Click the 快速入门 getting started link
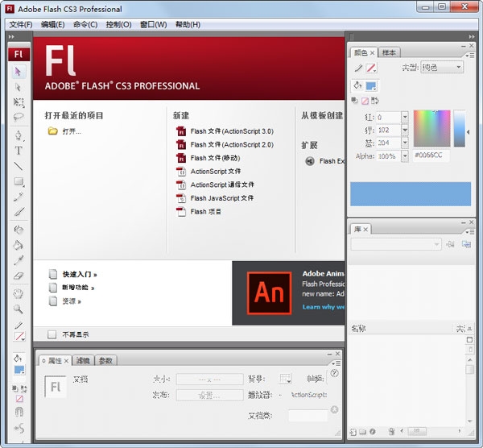This screenshot has height=448, width=483. pos(78,274)
